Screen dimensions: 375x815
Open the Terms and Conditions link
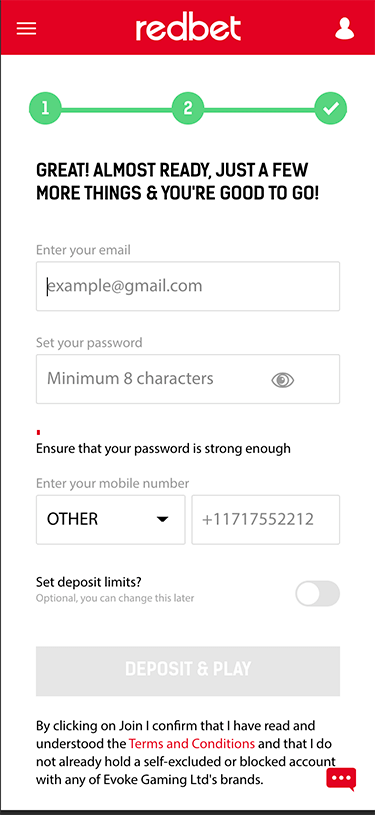click(192, 743)
